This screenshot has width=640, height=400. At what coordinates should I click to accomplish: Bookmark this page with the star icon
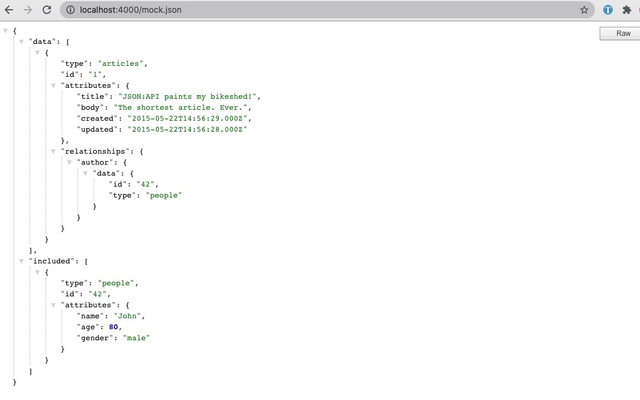coord(584,9)
